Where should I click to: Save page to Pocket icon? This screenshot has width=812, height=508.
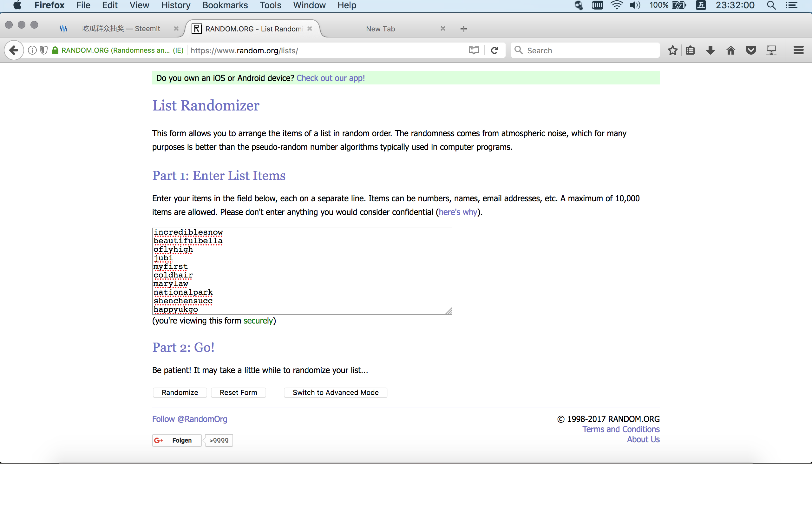[751, 50]
